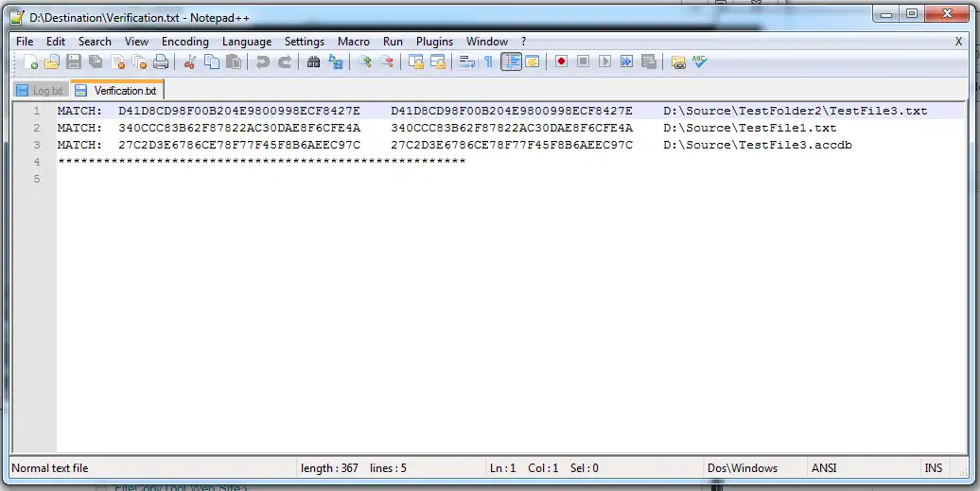This screenshot has height=491, width=980.
Task: Toggle synchronized horizontal scrolling icon
Action: click(x=438, y=61)
